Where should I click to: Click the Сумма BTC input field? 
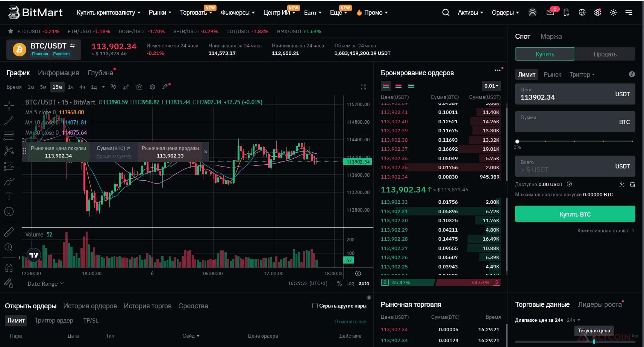click(575, 122)
